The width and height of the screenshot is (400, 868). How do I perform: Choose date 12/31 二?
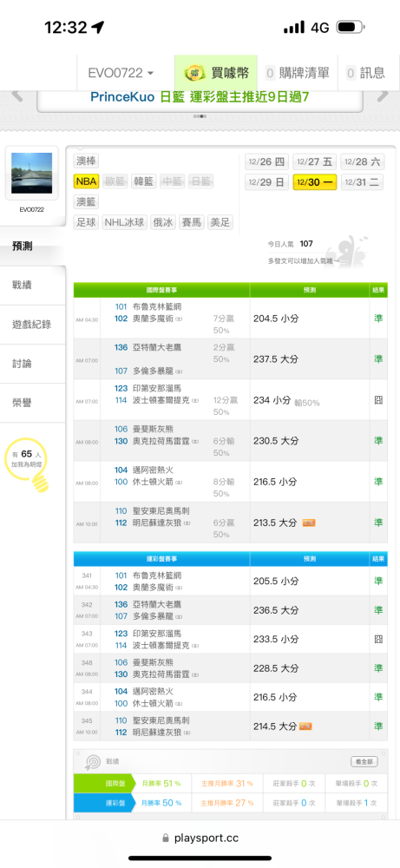(x=362, y=182)
